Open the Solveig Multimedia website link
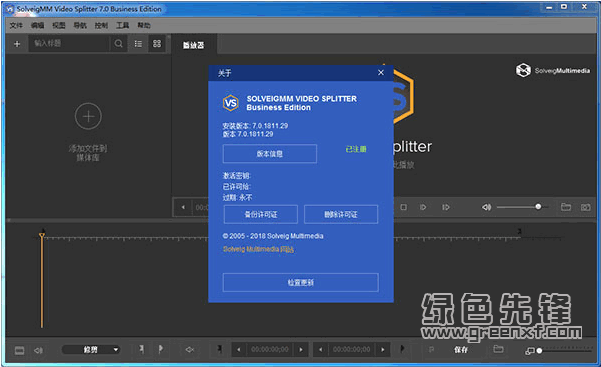 258,249
